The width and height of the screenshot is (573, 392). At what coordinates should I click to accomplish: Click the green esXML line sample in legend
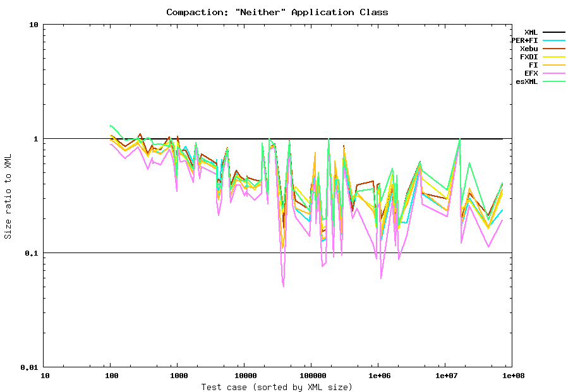pos(554,81)
